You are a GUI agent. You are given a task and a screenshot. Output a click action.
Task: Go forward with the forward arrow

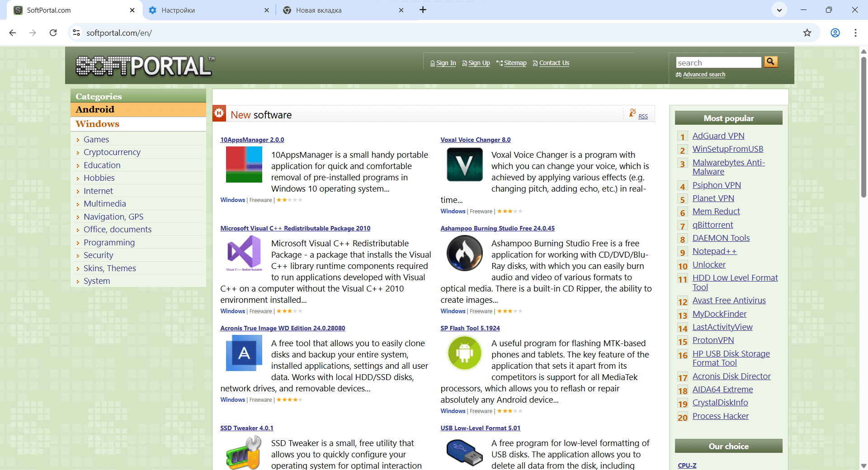click(33, 33)
